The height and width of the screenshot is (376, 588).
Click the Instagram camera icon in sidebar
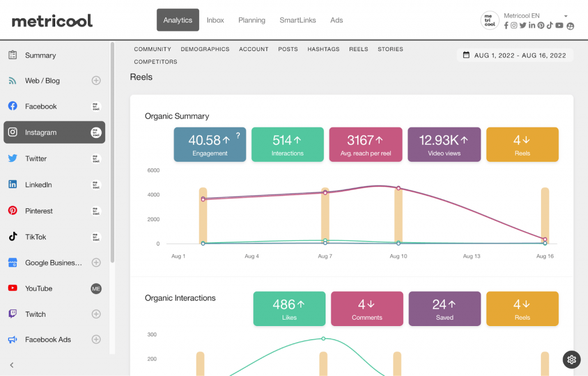(13, 132)
